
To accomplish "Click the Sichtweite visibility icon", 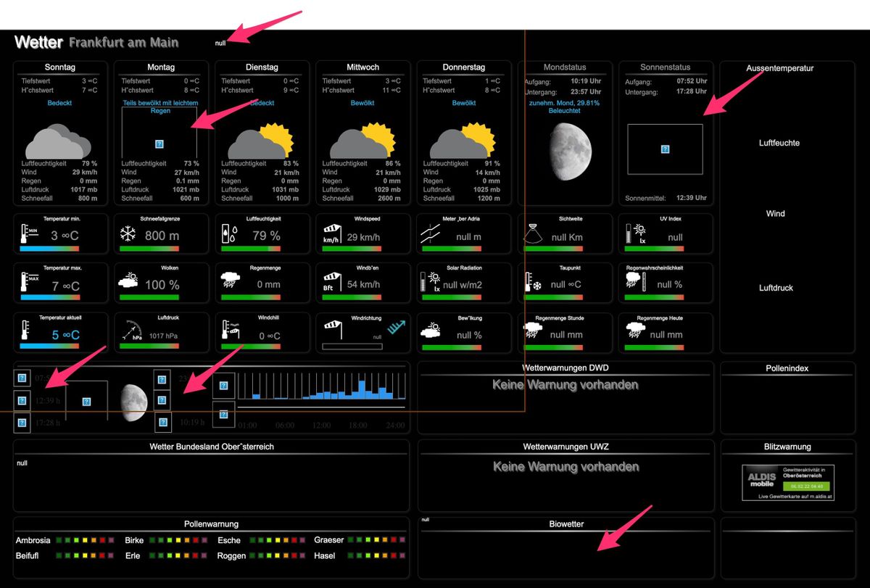I will click(x=534, y=233).
